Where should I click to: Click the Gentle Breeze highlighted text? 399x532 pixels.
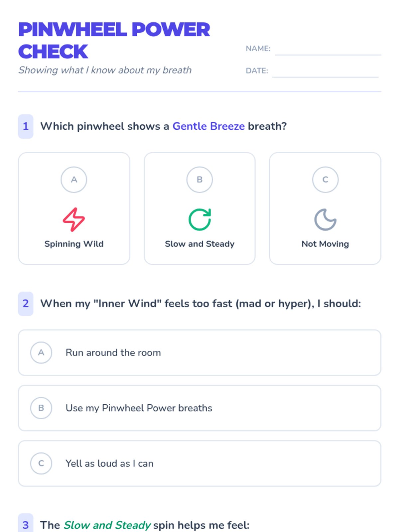pos(208,126)
